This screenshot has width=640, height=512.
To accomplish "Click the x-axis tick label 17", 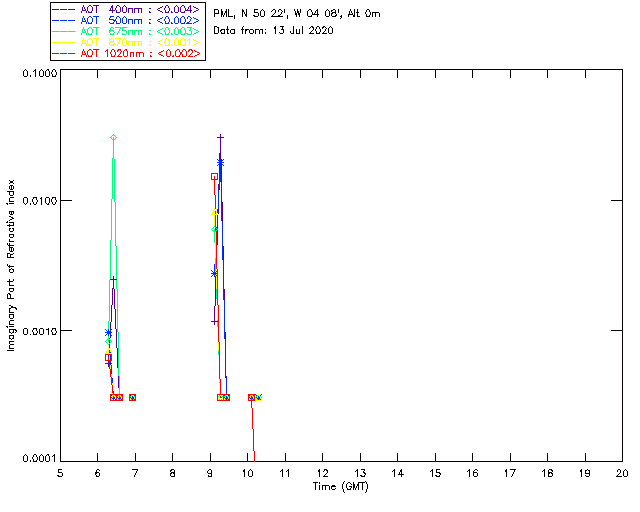I will 510,473.
